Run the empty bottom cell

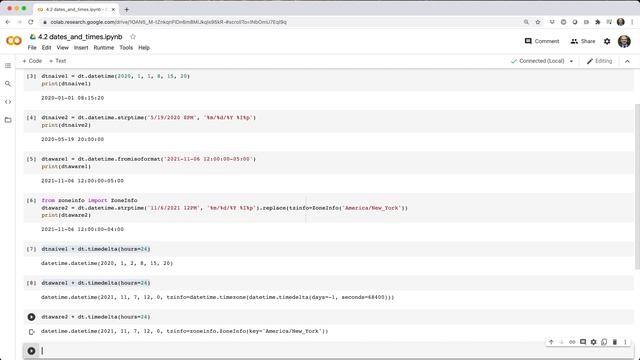(31, 351)
